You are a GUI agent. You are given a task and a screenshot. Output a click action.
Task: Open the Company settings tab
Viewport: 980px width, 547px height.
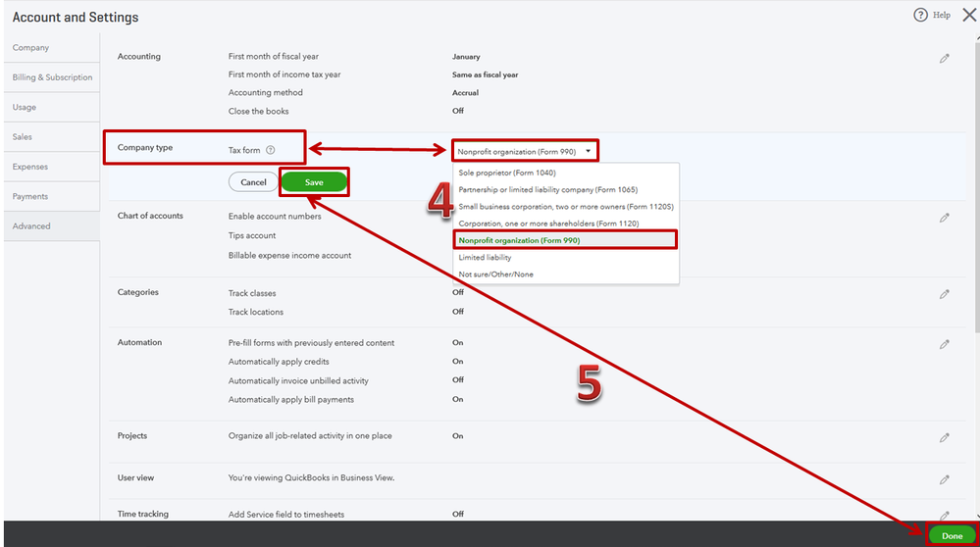click(51, 47)
